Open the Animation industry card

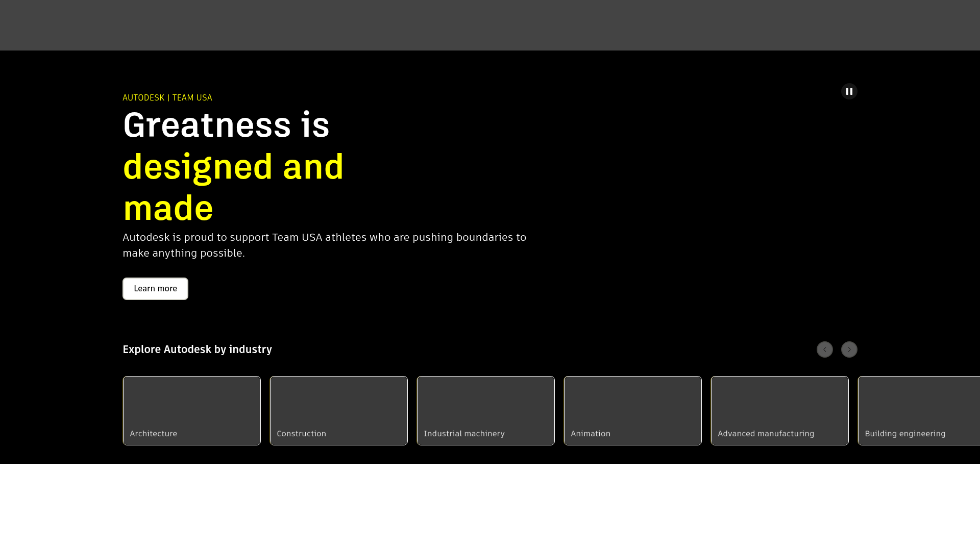point(632,433)
